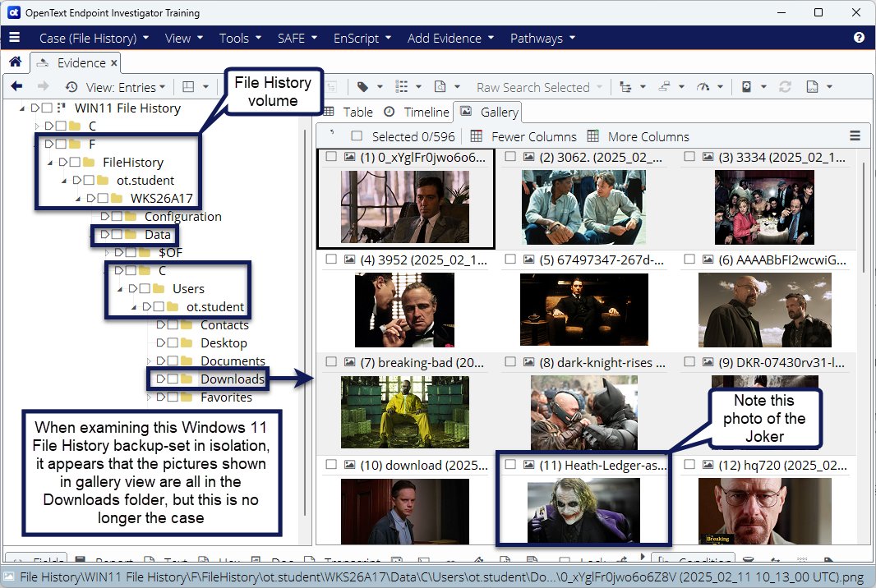Expand the top-level C folder node
The width and height of the screenshot is (876, 588).
pyautogui.click(x=36, y=126)
